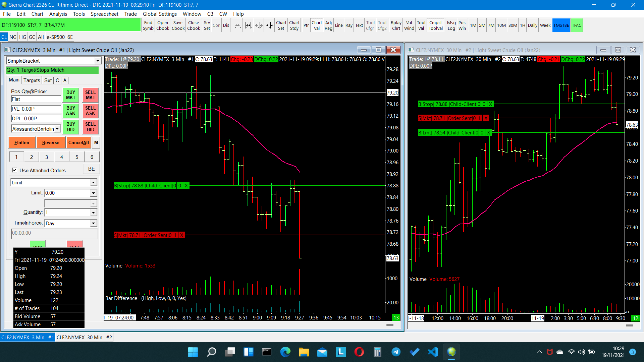Click the thin-arrow expand bar spacing icon
The height and width of the screenshot is (362, 644).
tap(237, 25)
